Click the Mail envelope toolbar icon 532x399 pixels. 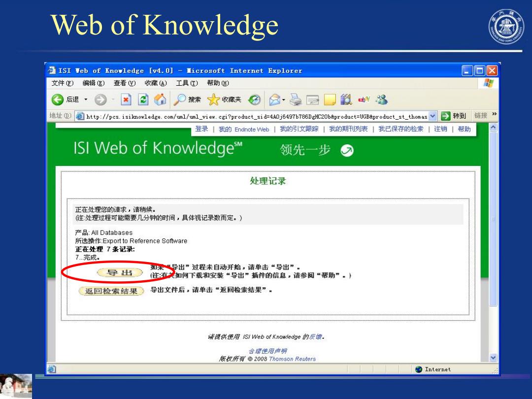(274, 100)
